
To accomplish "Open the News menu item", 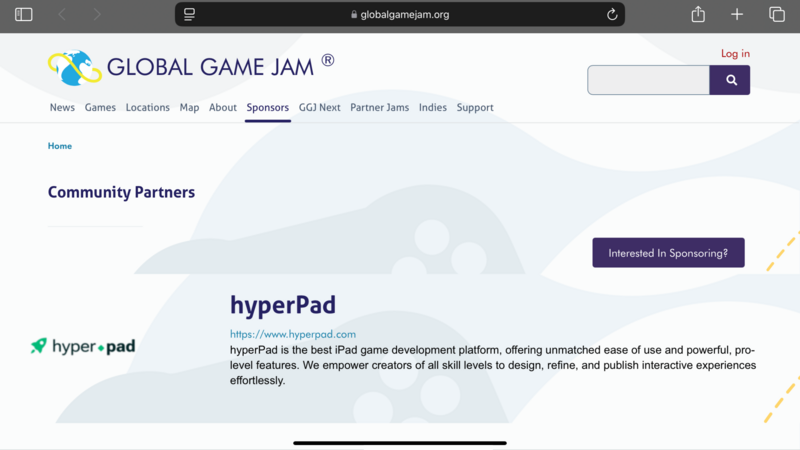I will pos(62,108).
